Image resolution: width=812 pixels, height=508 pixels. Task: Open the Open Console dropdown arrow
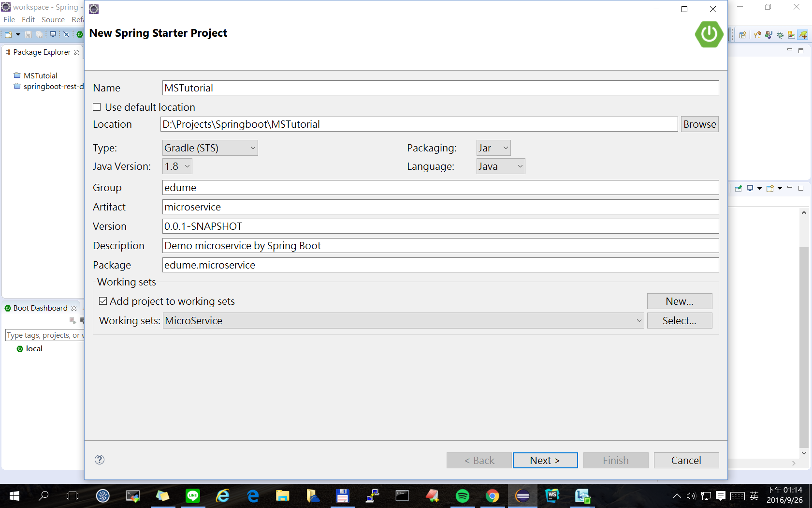point(780,188)
